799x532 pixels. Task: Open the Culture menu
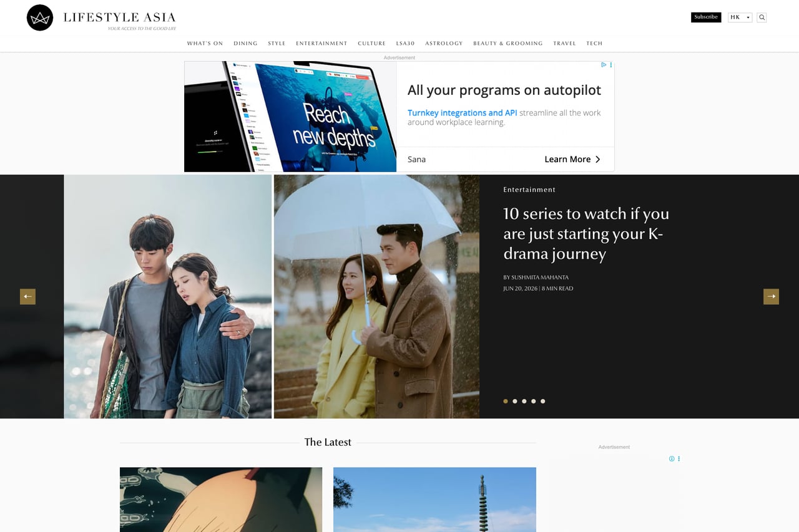point(371,44)
